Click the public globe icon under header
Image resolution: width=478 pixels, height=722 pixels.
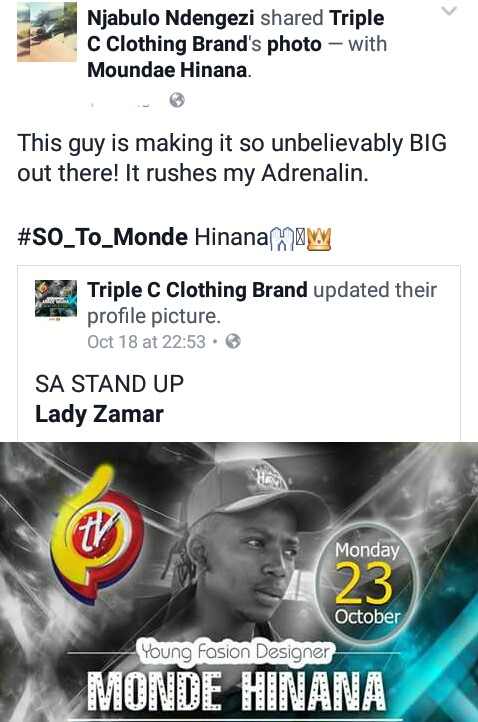click(x=177, y=100)
